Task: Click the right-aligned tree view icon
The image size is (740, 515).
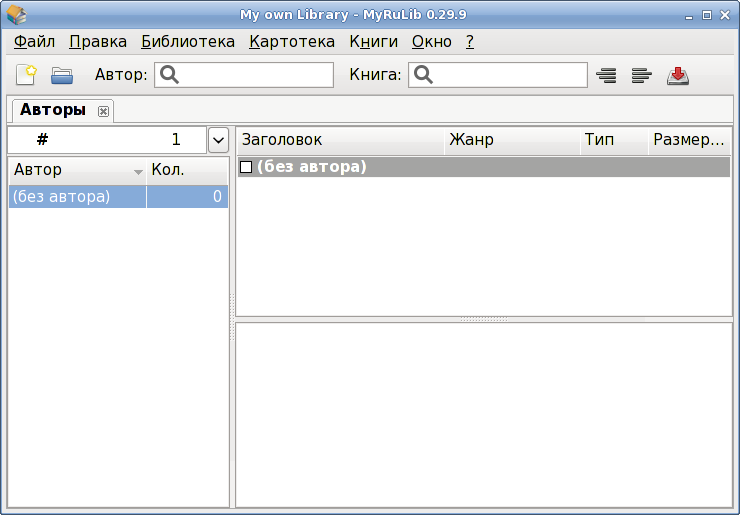Action: (606, 75)
